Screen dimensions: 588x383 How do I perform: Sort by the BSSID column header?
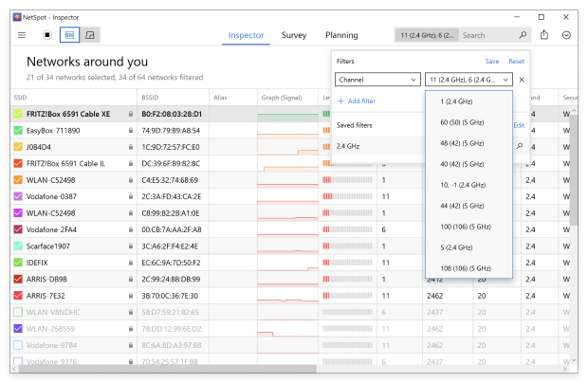point(150,98)
